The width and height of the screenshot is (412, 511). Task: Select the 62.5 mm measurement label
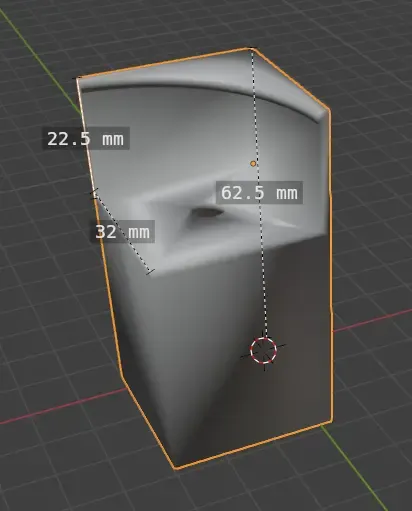tap(259, 192)
